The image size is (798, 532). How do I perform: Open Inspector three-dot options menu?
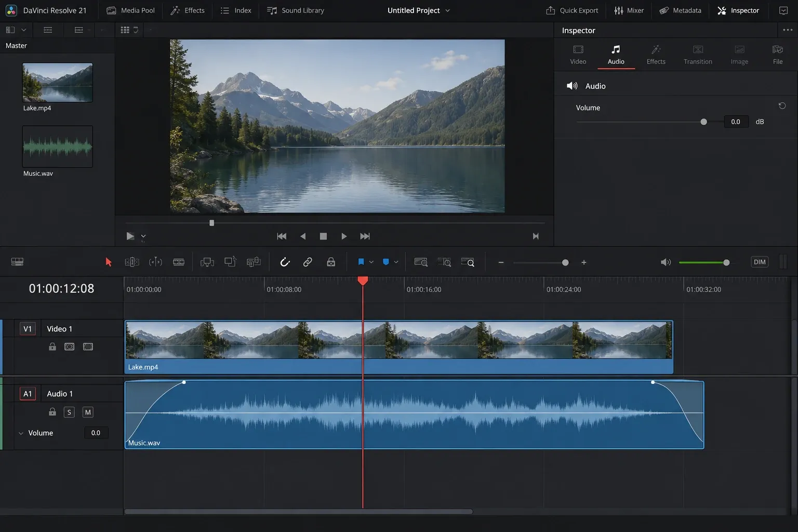pyautogui.click(x=788, y=30)
